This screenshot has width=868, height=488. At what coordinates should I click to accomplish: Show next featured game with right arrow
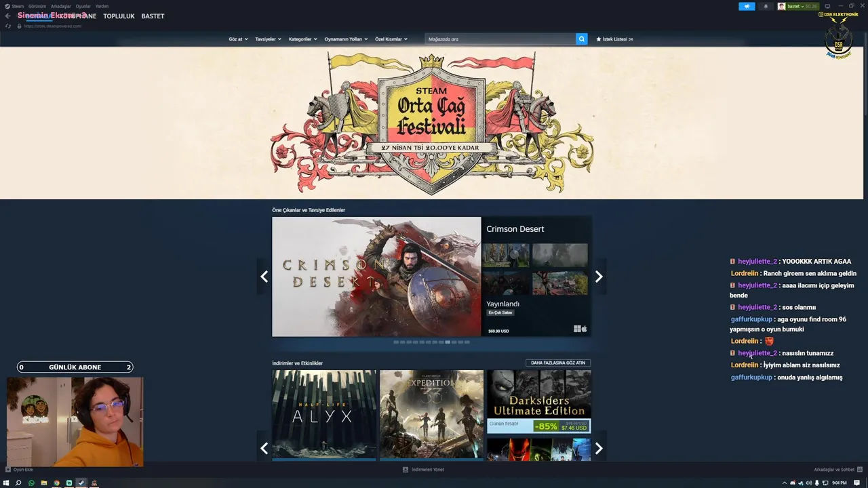point(599,277)
